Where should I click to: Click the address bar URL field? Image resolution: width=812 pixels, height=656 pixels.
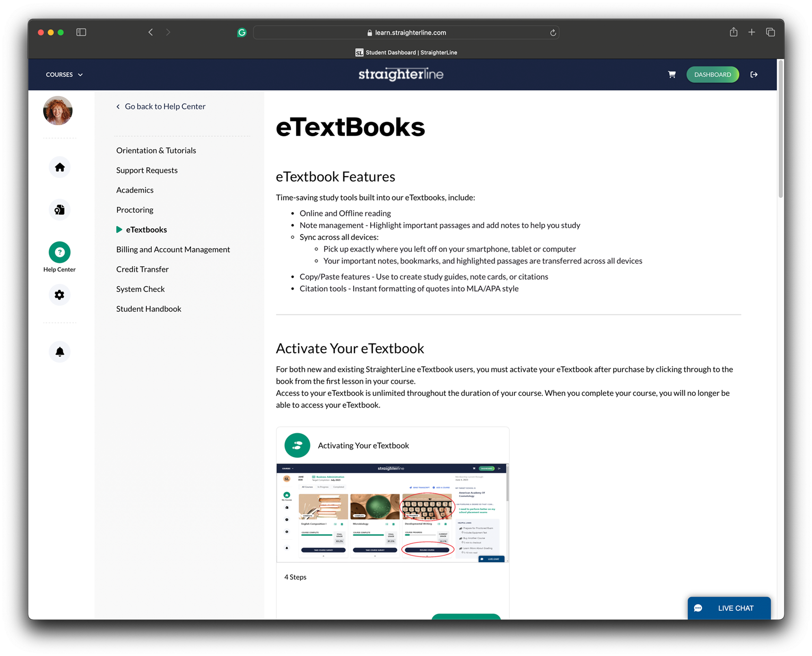pyautogui.click(x=406, y=32)
